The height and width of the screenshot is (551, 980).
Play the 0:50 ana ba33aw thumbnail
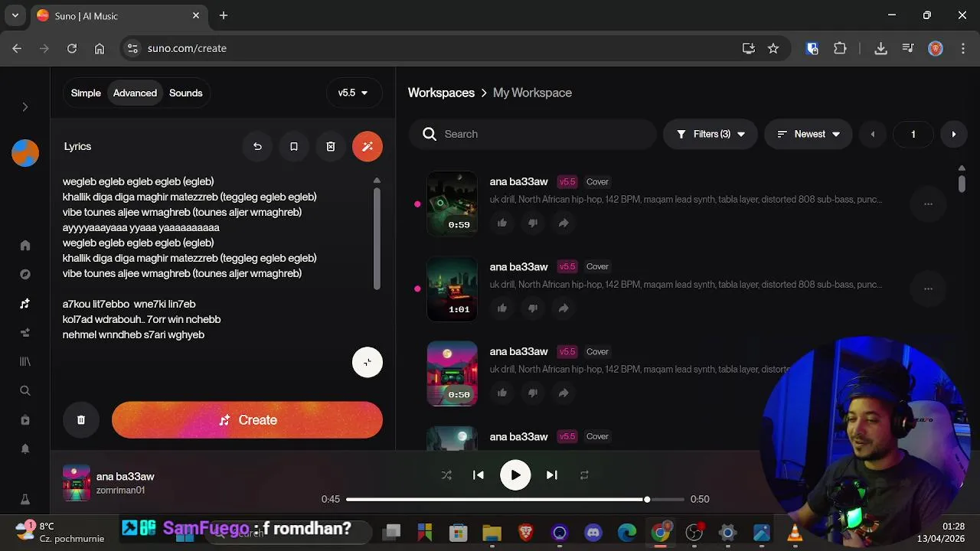(x=452, y=373)
